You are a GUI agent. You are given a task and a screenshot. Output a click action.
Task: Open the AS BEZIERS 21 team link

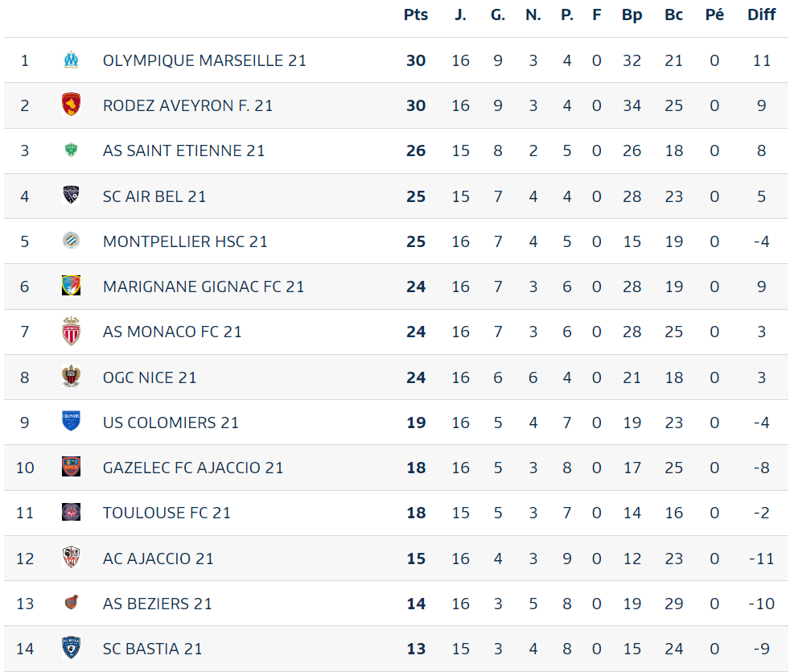[x=158, y=604]
